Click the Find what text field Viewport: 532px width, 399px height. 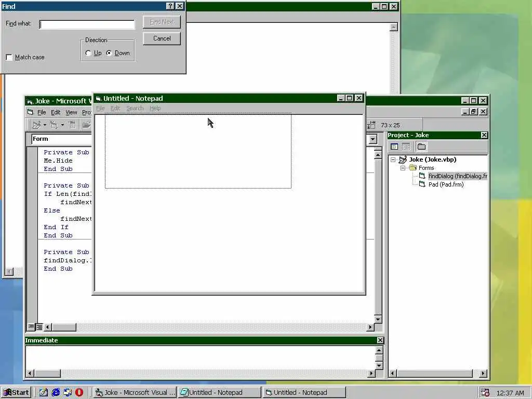[87, 24]
